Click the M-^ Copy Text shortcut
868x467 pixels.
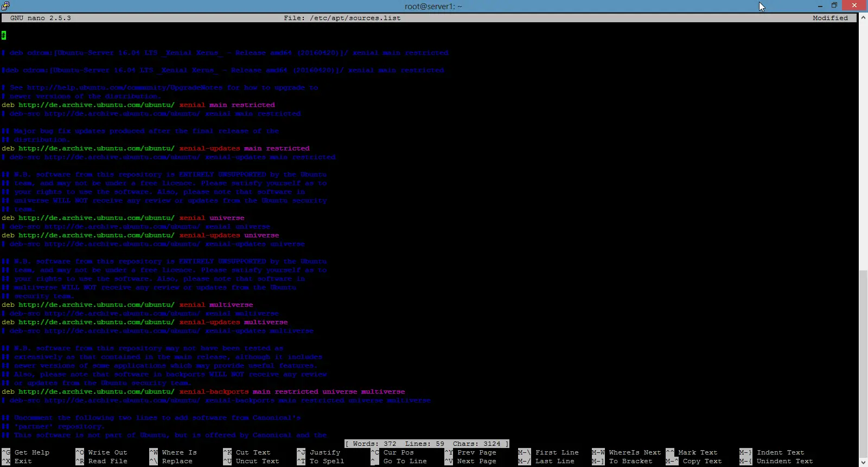pos(694,461)
